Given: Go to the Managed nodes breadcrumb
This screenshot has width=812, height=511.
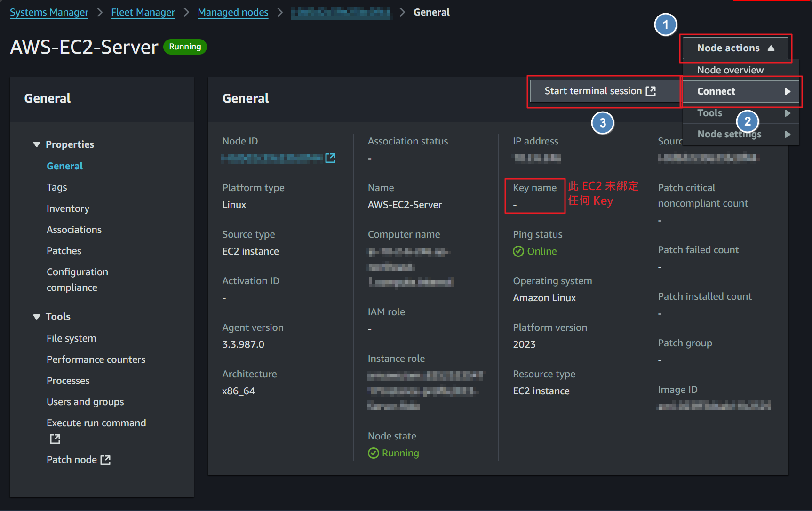Looking at the screenshot, I should [x=233, y=12].
